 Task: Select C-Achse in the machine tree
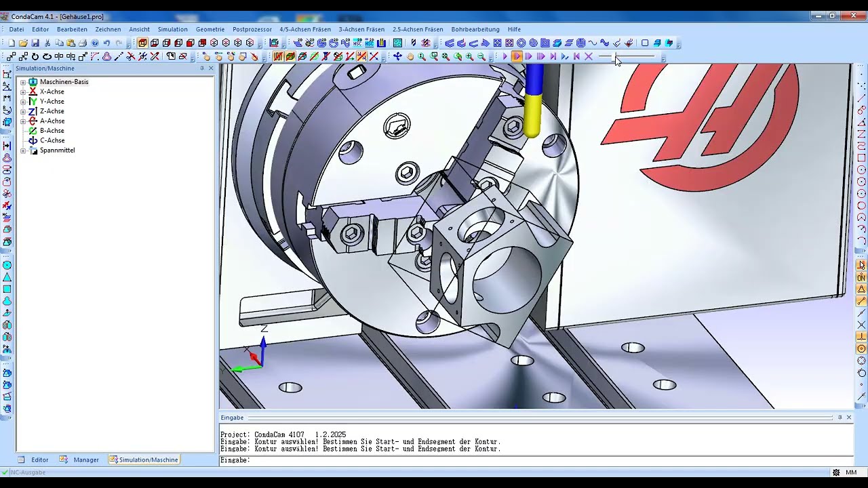52,140
